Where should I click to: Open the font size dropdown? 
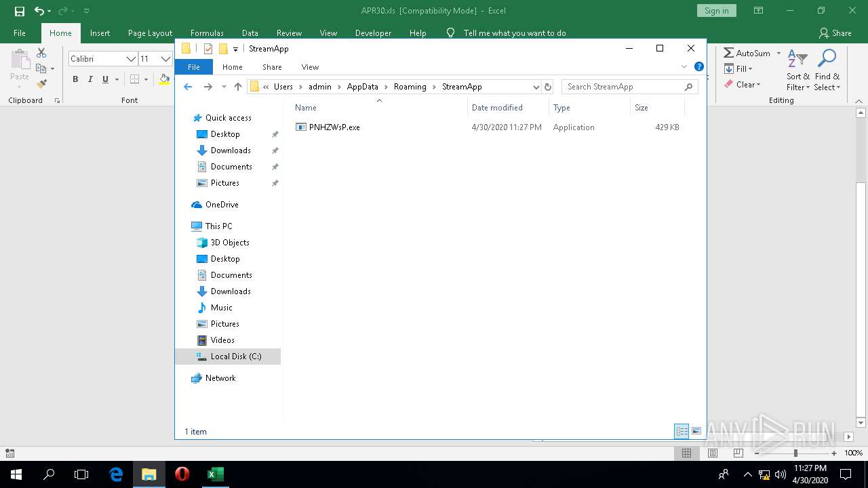click(x=165, y=59)
